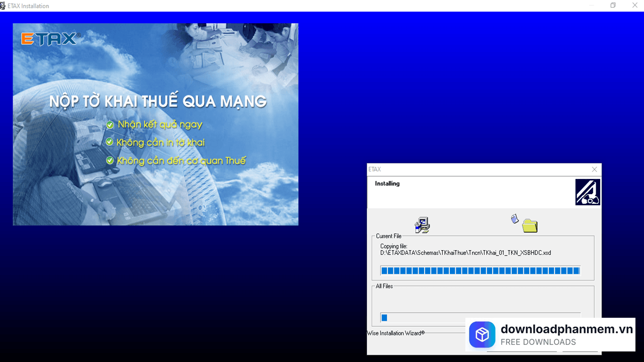
Task: Click the downloadphanmem.vn cube icon
Action: pos(482,334)
